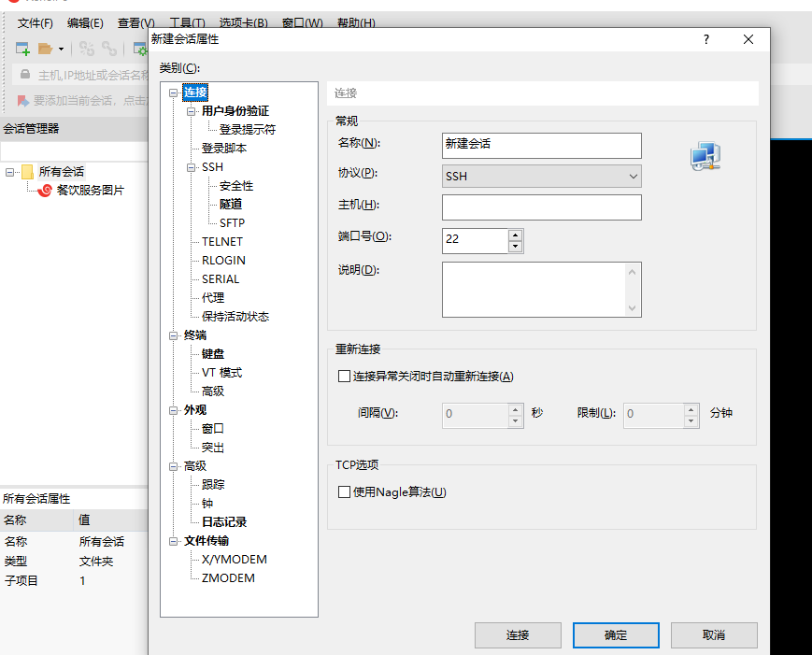Select 餐饮服务图片 session in manager

click(x=90, y=191)
